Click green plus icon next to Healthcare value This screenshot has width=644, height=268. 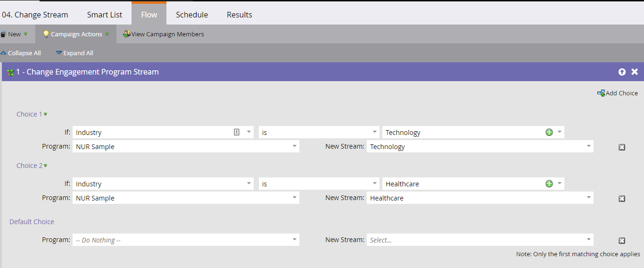click(549, 184)
